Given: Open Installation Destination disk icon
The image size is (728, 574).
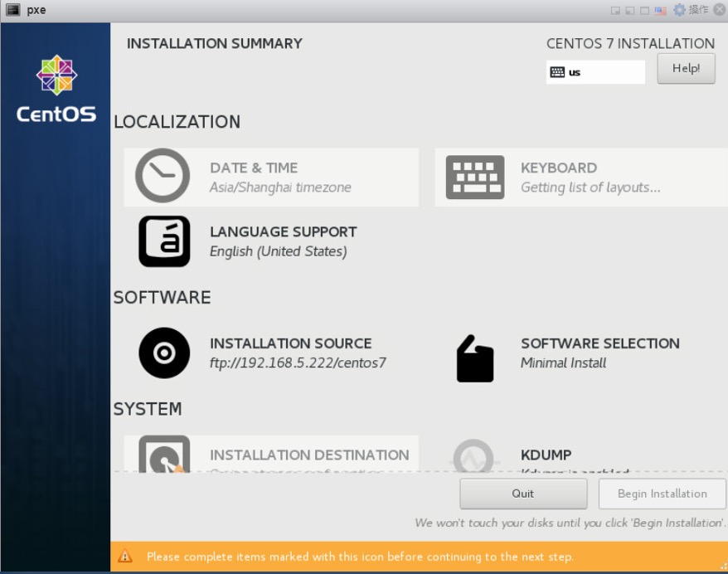Looking at the screenshot, I should coord(164,455).
